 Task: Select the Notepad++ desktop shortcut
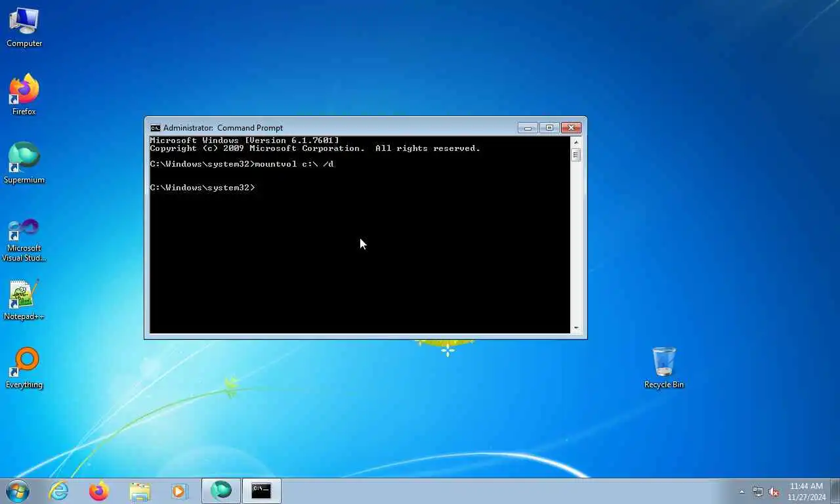[24, 301]
